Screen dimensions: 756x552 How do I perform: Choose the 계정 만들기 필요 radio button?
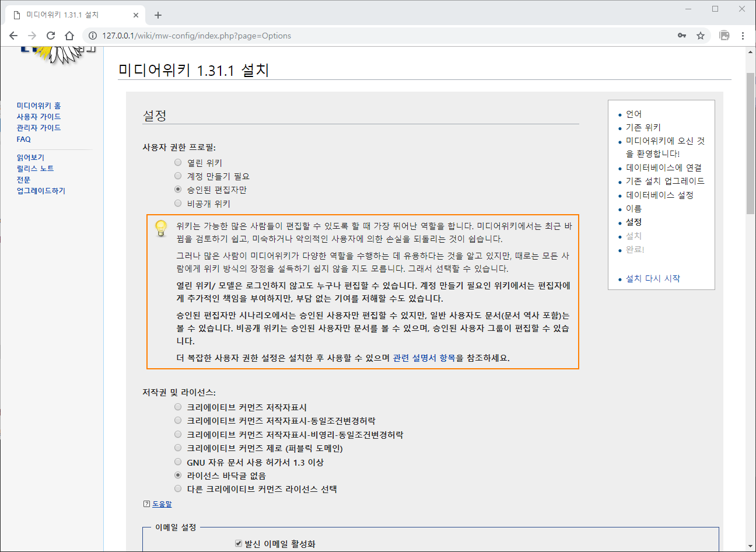[178, 176]
